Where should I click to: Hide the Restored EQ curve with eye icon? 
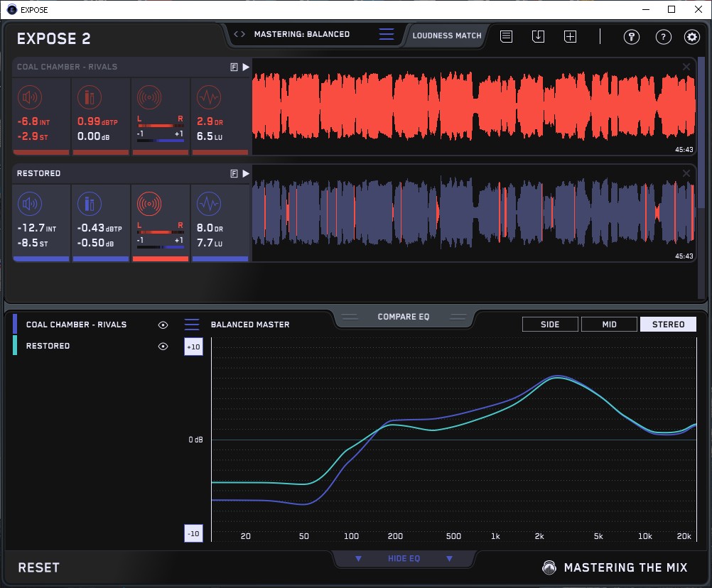pyautogui.click(x=163, y=347)
